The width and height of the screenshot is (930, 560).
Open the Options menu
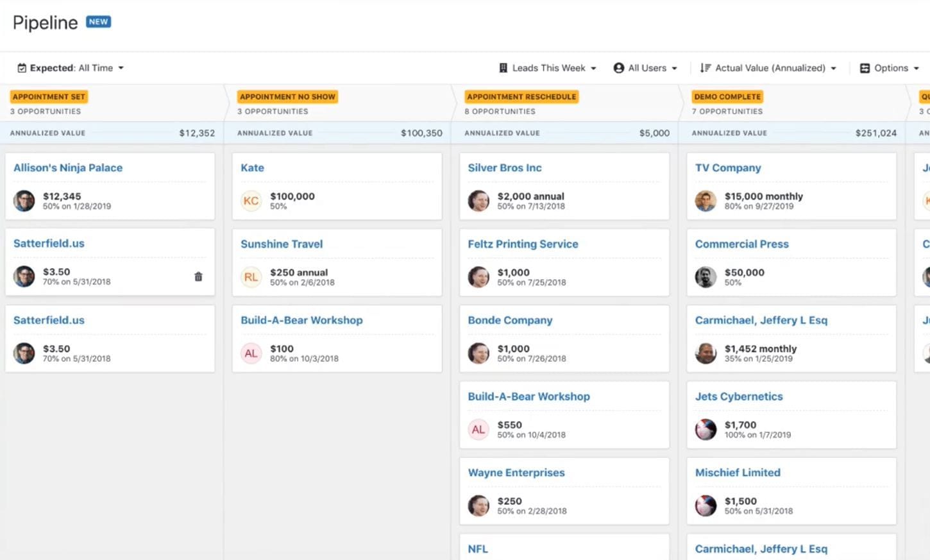tap(890, 68)
